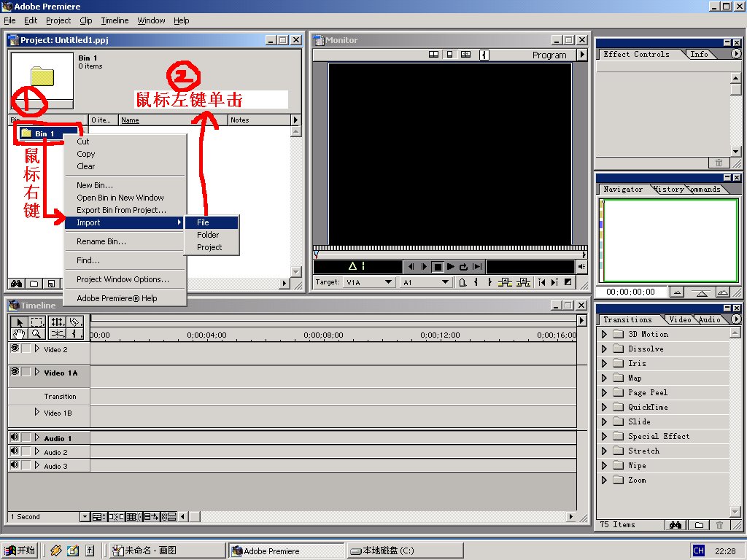Screen dimensions: 747x560
Task: Expand the Dissolve transitions folder
Action: point(605,349)
